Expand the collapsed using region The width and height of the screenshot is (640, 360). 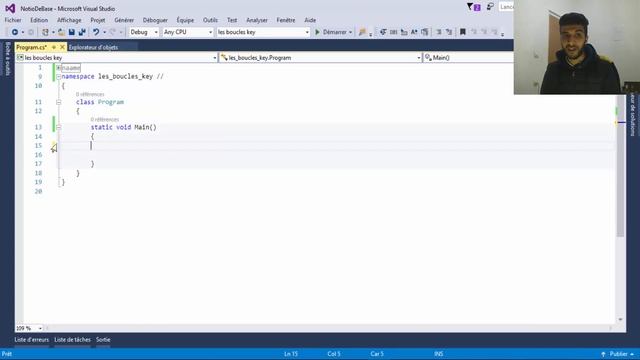coord(58,68)
